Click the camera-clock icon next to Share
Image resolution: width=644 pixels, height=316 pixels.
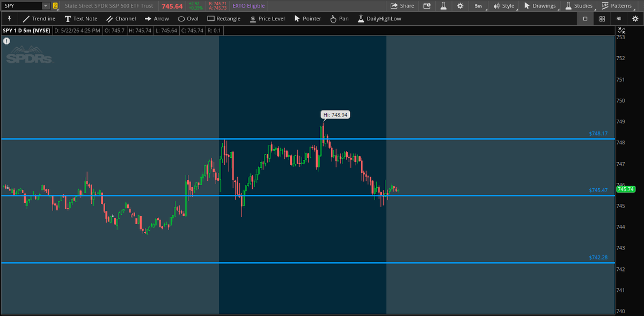[427, 6]
